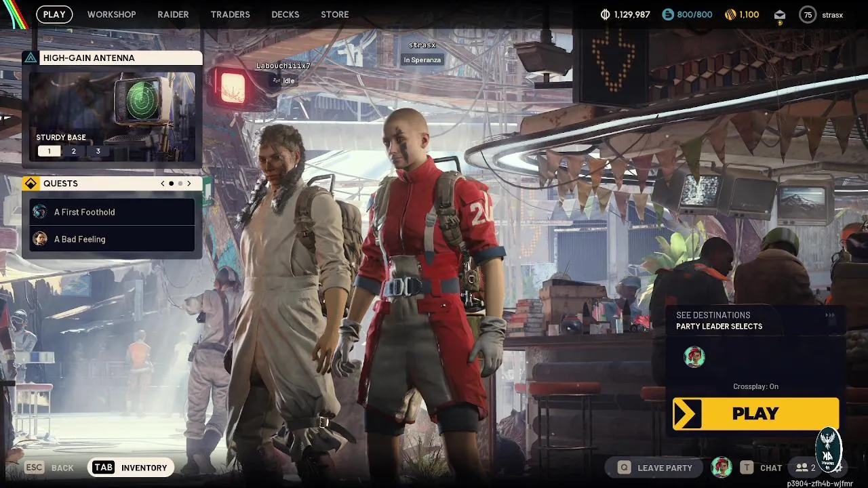Click the yellow PLAY button
The height and width of the screenshot is (488, 868).
click(755, 413)
